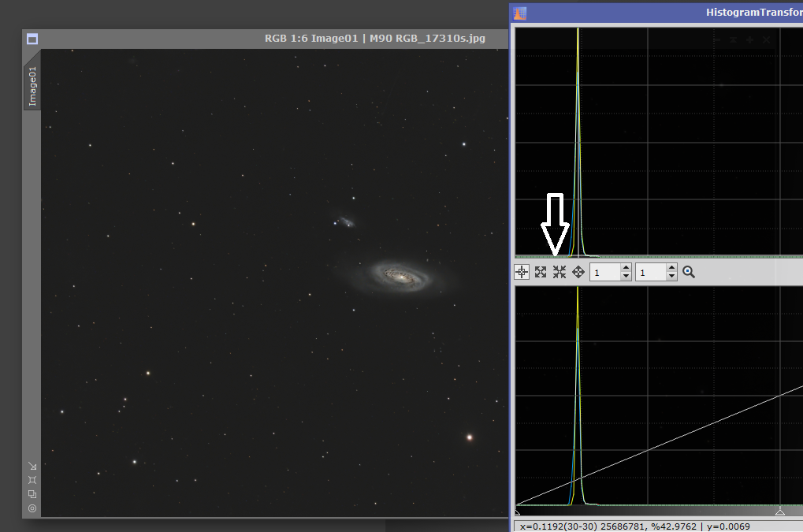Select the readout crosshair mode icon

522,272
